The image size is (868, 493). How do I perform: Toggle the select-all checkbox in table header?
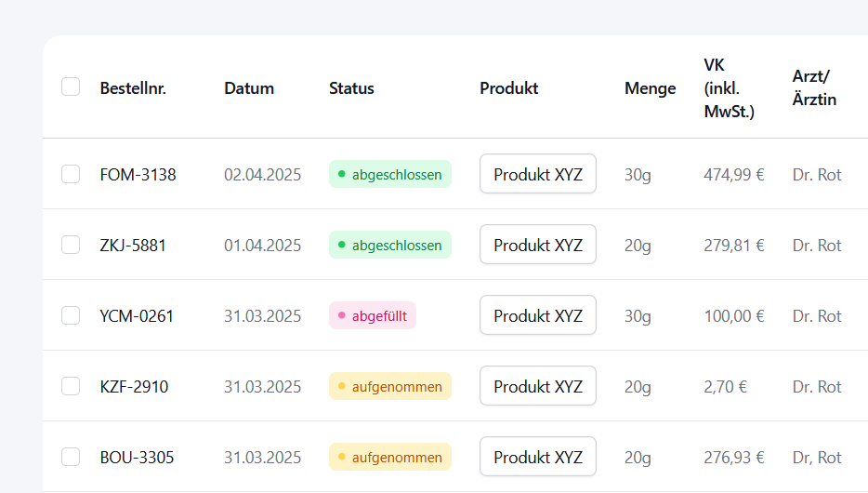point(71,87)
